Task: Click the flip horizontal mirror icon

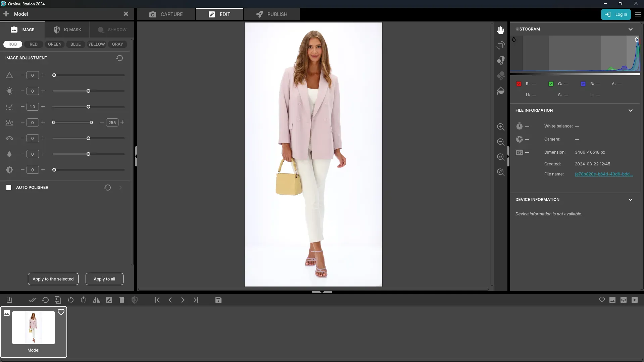Action: click(x=96, y=300)
